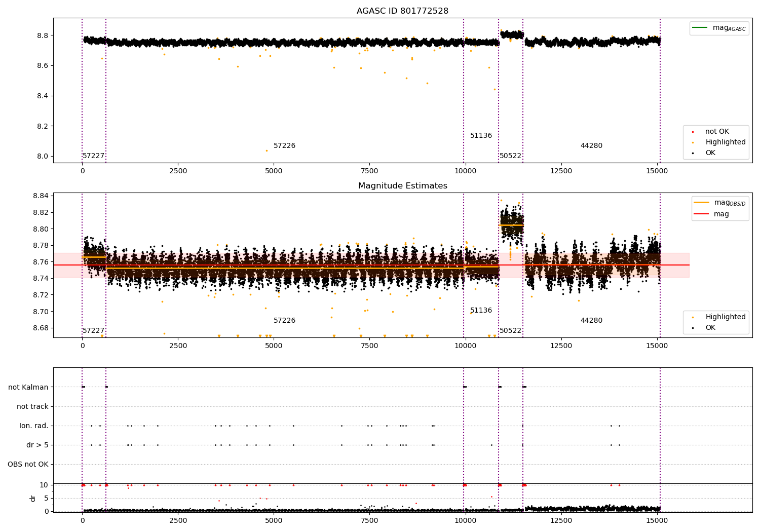Screen dimensions: 760x532
Task: Click the "8.68" y-axis tick label
Action: [41, 328]
